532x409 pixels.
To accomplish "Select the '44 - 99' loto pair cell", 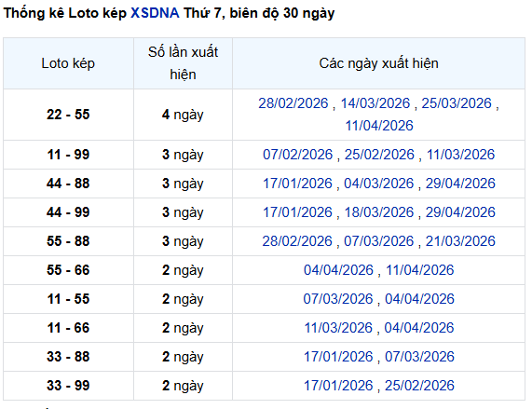I will coord(68,212).
